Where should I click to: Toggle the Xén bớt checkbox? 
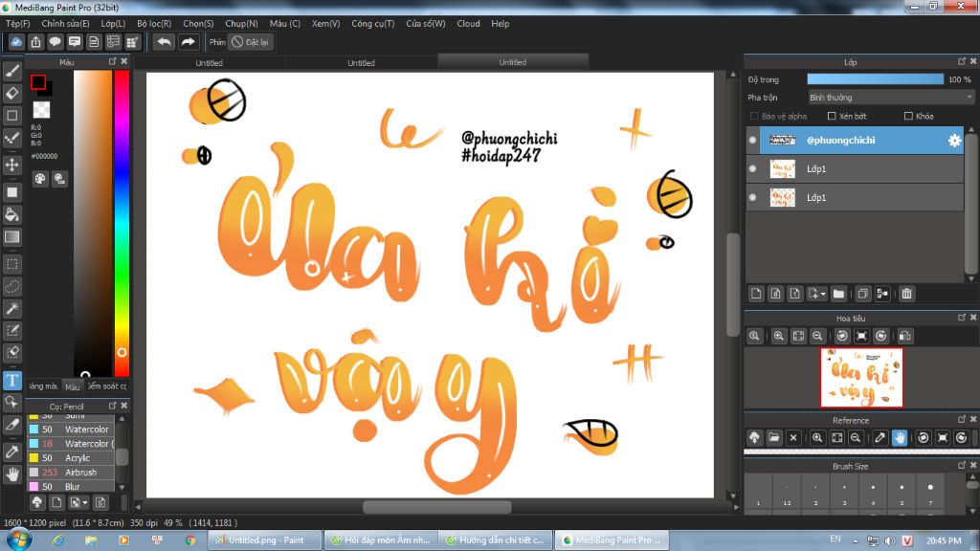[x=832, y=116]
